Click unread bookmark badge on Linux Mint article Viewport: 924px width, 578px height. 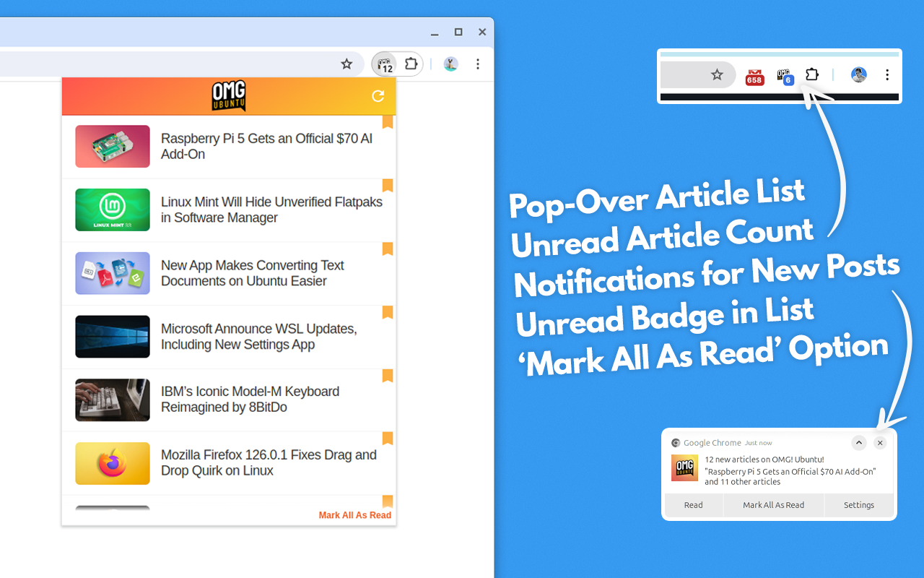click(388, 186)
